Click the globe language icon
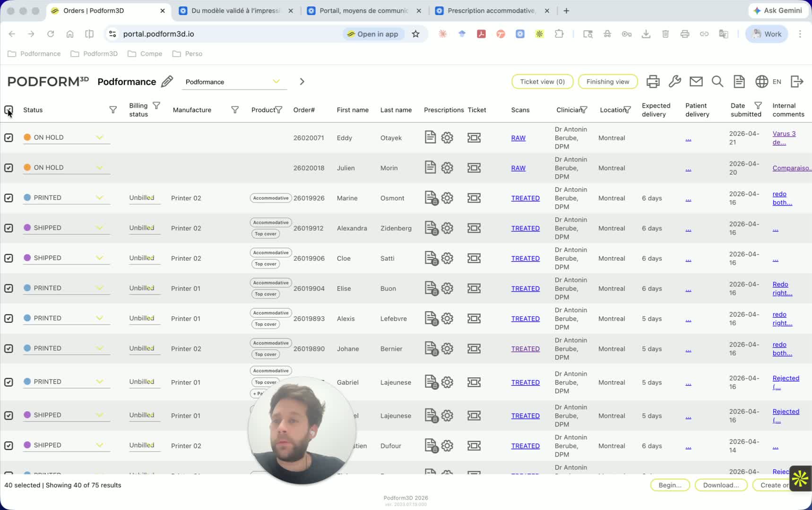 click(x=761, y=82)
